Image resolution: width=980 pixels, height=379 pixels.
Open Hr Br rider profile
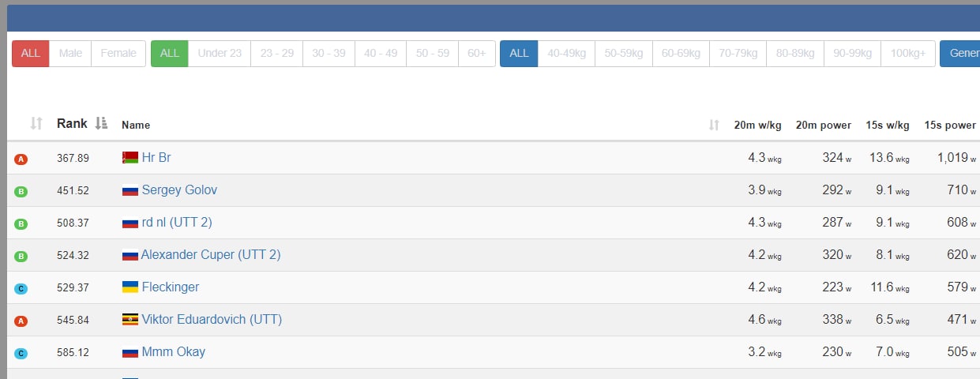(x=156, y=158)
